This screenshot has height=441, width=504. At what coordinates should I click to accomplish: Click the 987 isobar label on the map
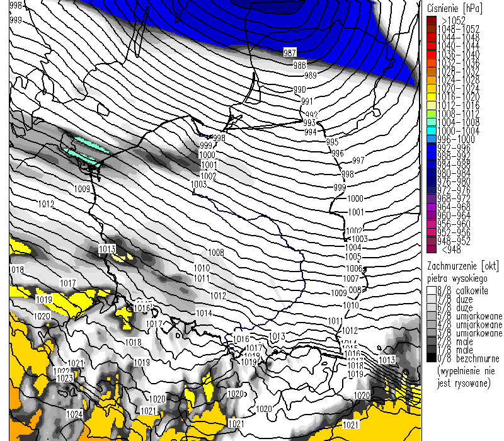[x=290, y=52]
